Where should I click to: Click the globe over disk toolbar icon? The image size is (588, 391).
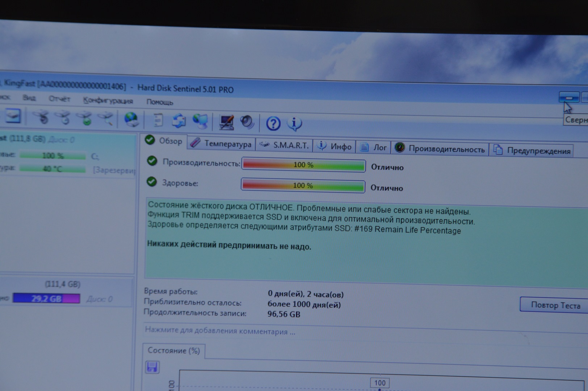click(131, 119)
